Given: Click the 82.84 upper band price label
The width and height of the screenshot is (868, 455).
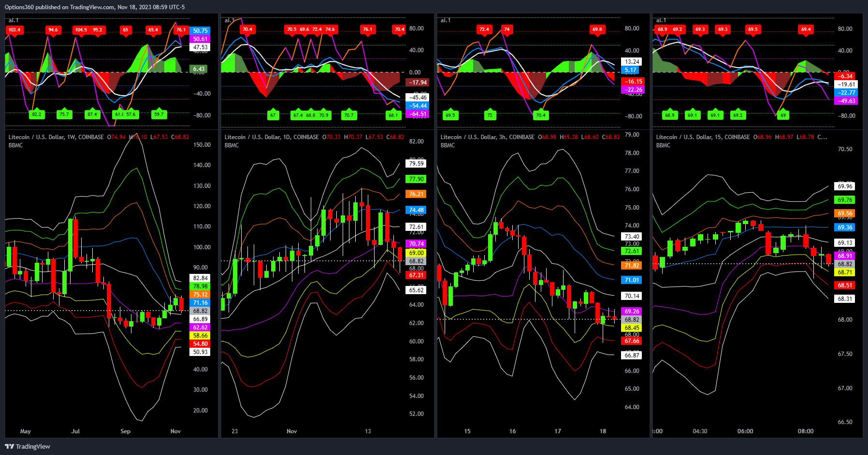Looking at the screenshot, I should (x=200, y=278).
